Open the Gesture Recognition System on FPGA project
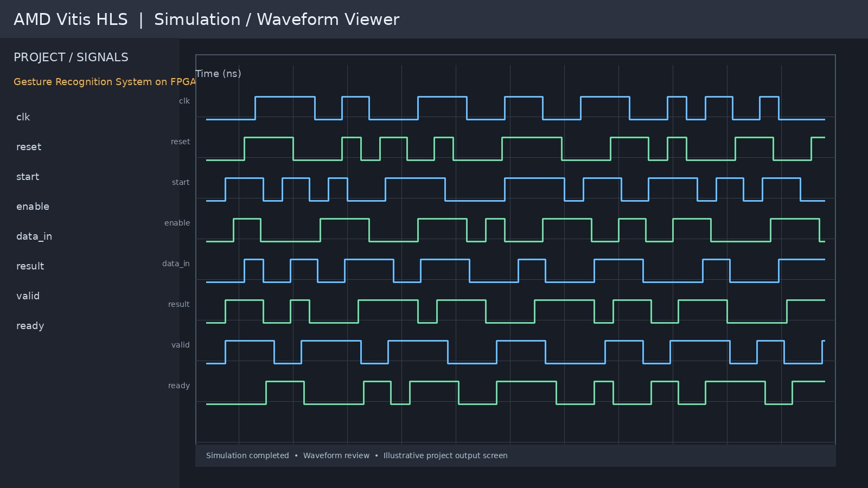Viewport: 868px width, 488px height. (x=105, y=82)
